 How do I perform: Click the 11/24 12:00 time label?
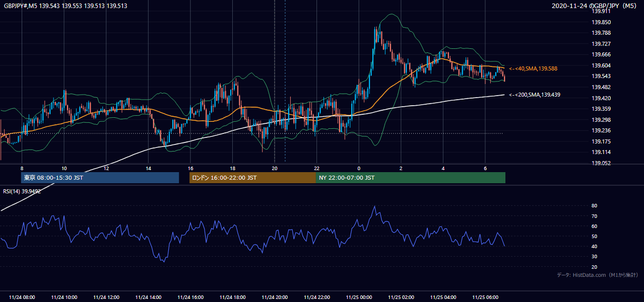point(106,297)
